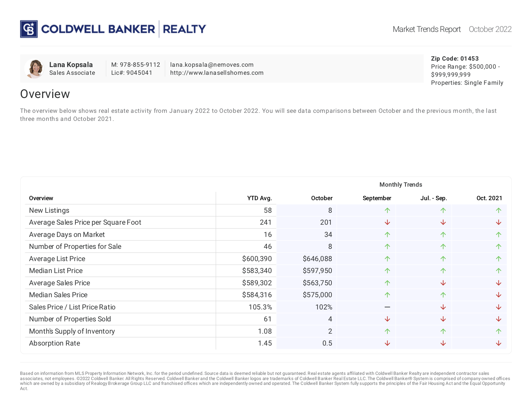Click the Average Days on Market Jul.-Sep. up arrow

click(x=443, y=235)
